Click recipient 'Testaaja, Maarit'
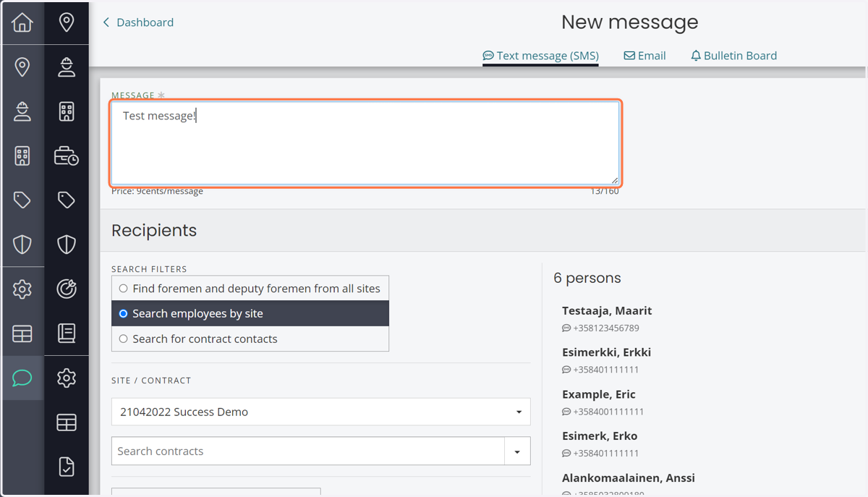Screen dimensions: 868x497 coord(607,310)
